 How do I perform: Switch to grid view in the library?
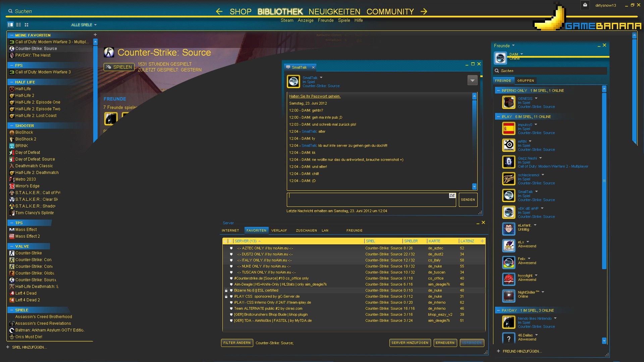(x=26, y=24)
